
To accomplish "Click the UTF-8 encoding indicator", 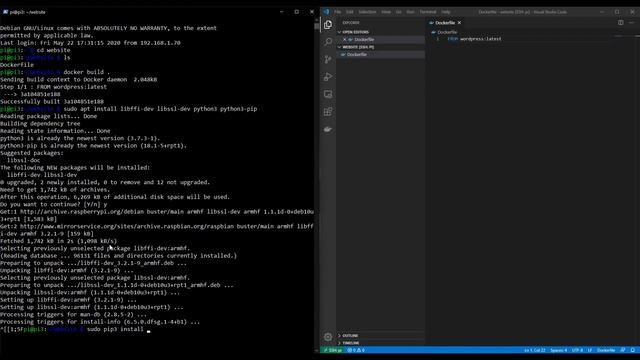I will point(577,350).
